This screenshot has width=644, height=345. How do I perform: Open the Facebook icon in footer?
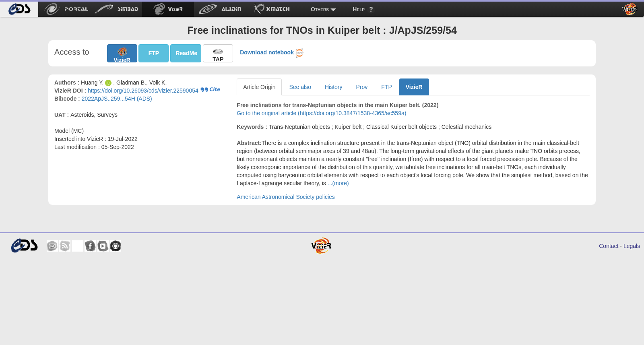[90, 246]
